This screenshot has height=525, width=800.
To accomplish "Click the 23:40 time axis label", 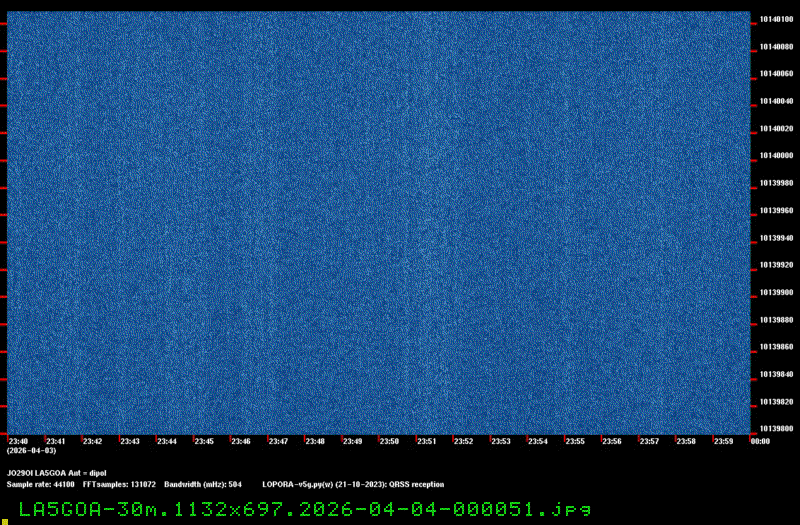I will 18,441.
